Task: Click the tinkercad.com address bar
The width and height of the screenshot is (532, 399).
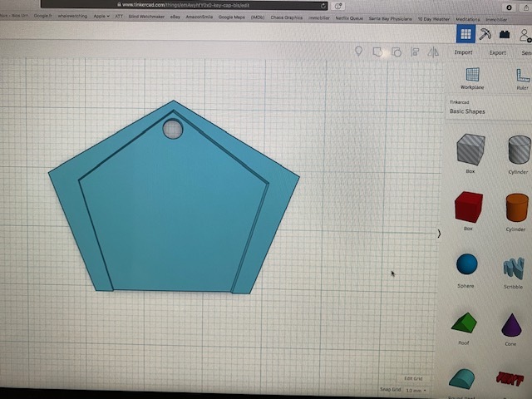Action: [185, 5]
